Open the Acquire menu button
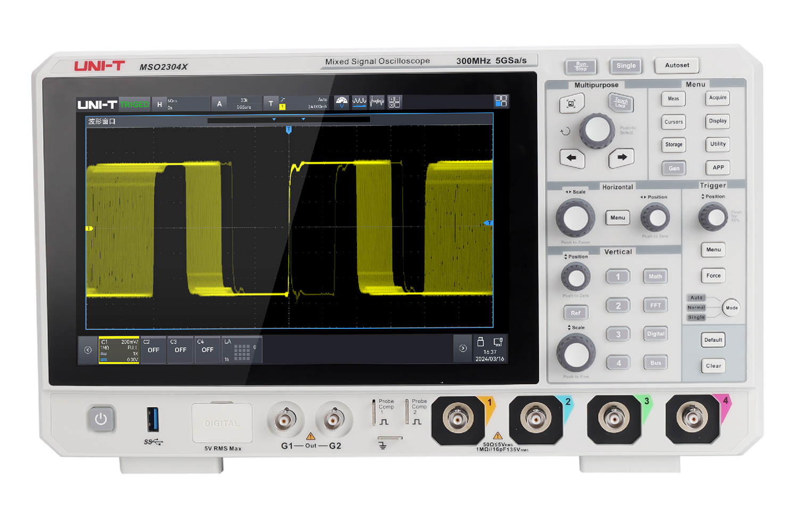 click(718, 97)
